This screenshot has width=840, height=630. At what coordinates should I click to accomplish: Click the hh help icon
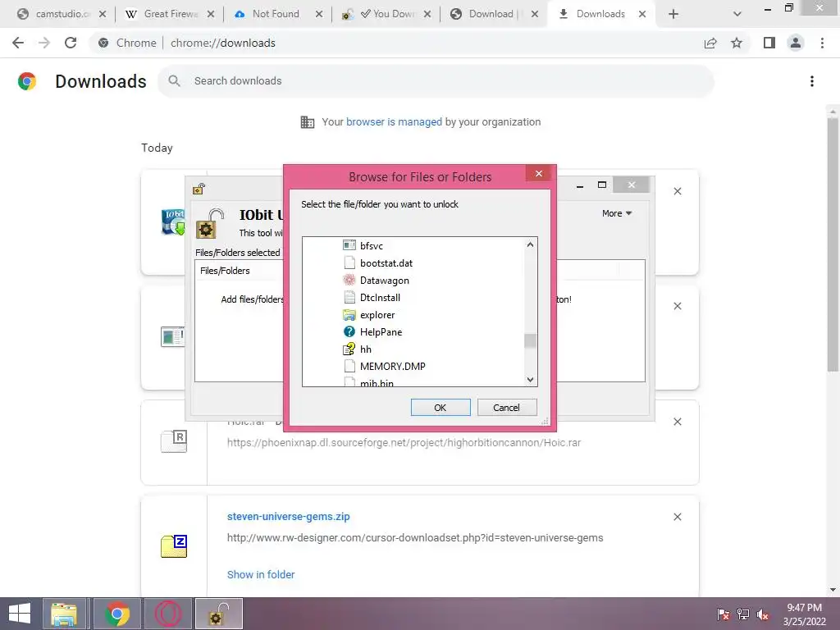click(x=349, y=349)
